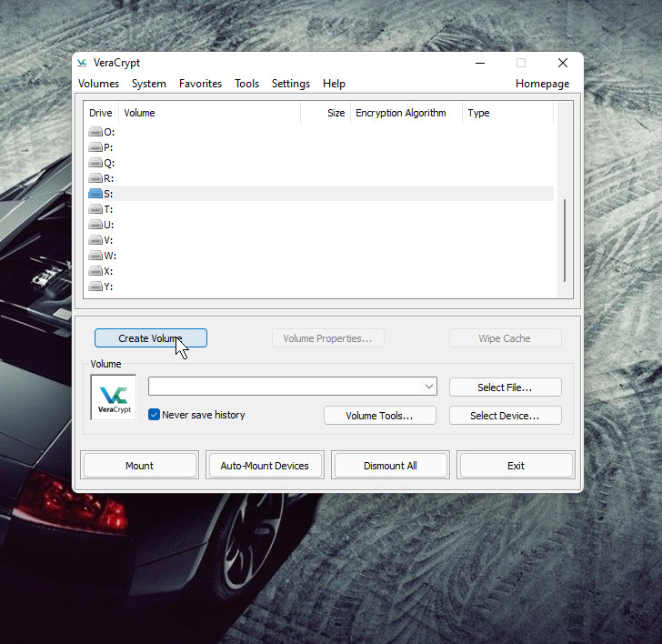Open the Favorites menu

(x=200, y=84)
